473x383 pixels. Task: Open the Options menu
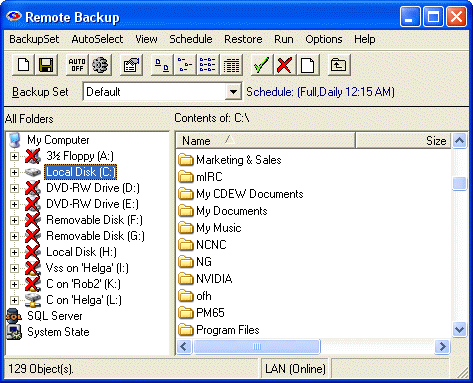pyautogui.click(x=324, y=39)
